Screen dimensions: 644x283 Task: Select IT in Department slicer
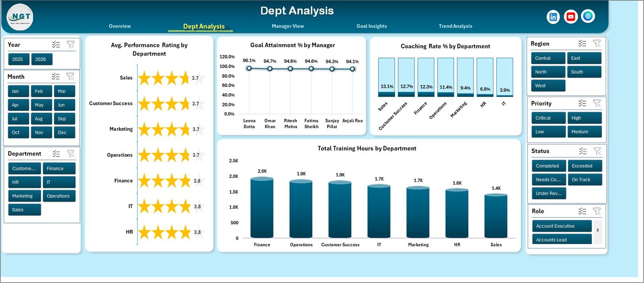(59, 182)
